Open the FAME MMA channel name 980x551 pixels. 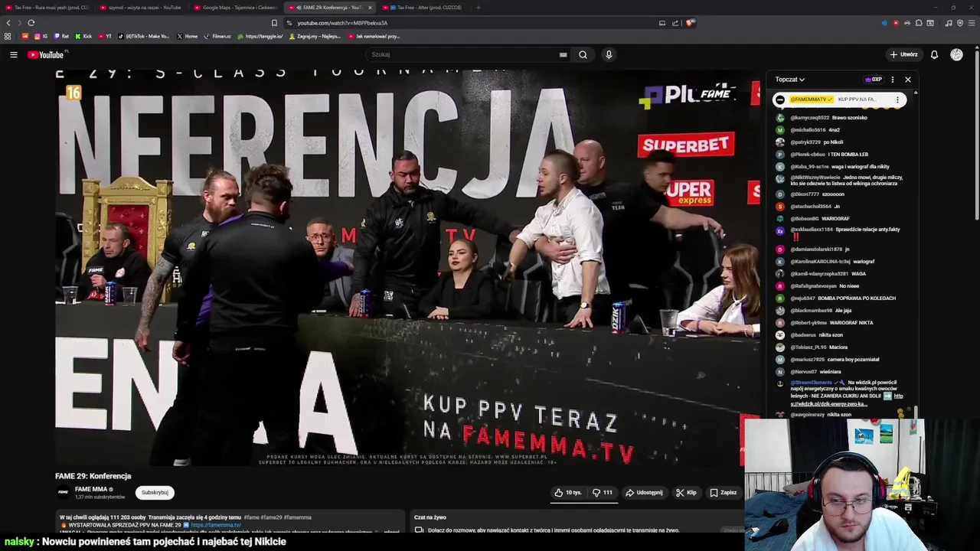pyautogui.click(x=91, y=489)
